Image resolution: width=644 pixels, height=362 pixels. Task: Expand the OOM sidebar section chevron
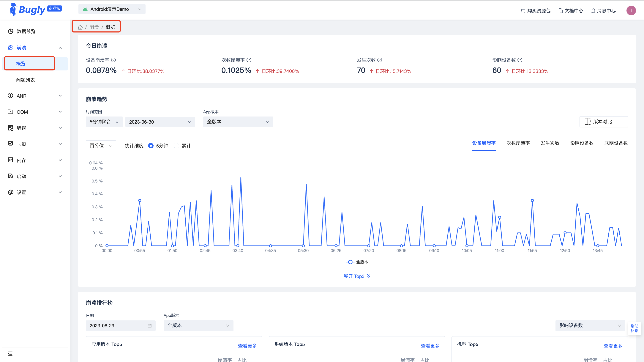tap(60, 112)
